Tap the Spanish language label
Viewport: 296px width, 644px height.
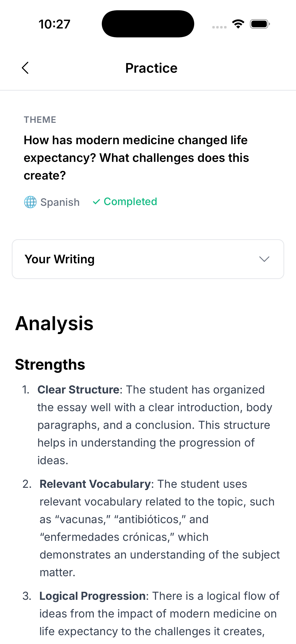click(60, 202)
